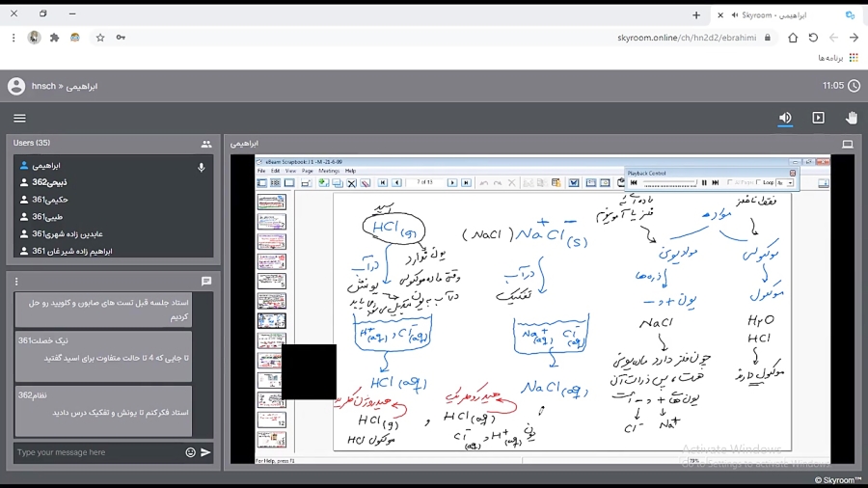Viewport: 868px width, 488px height.
Task: Raise your hand in the Skyroom class
Action: point(852,118)
